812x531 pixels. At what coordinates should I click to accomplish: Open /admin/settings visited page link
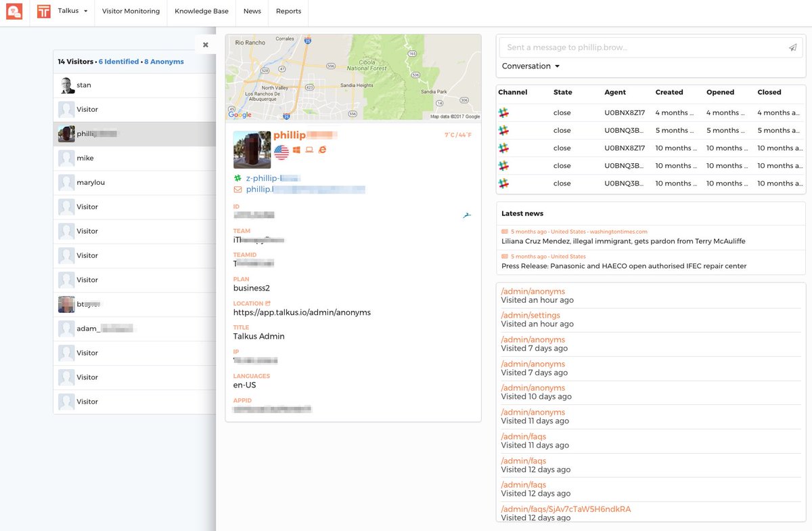tap(531, 316)
